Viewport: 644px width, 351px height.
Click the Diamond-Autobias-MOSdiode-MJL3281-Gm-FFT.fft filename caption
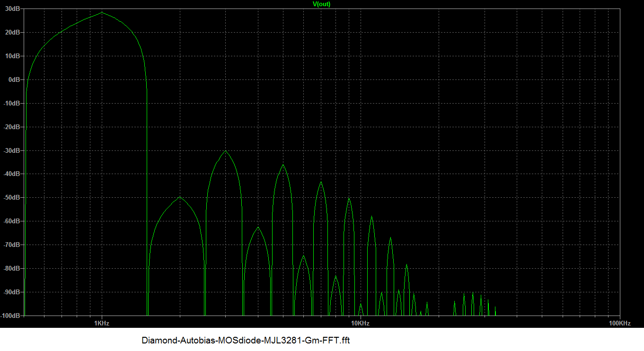point(246,341)
